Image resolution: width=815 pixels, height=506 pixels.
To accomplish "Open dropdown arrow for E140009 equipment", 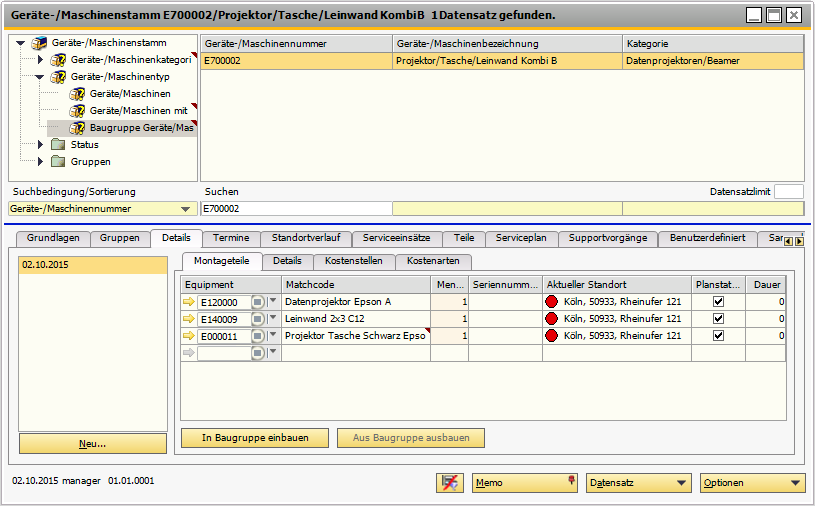I will [x=272, y=318].
